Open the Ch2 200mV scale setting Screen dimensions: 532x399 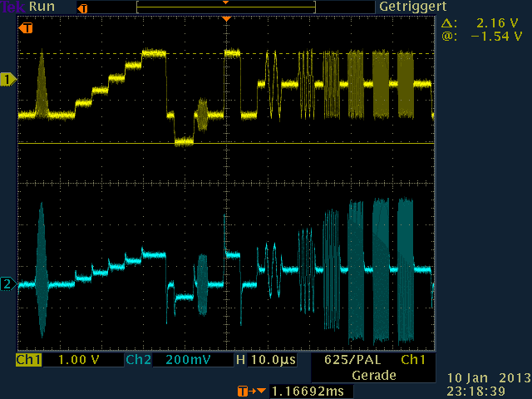188,361
